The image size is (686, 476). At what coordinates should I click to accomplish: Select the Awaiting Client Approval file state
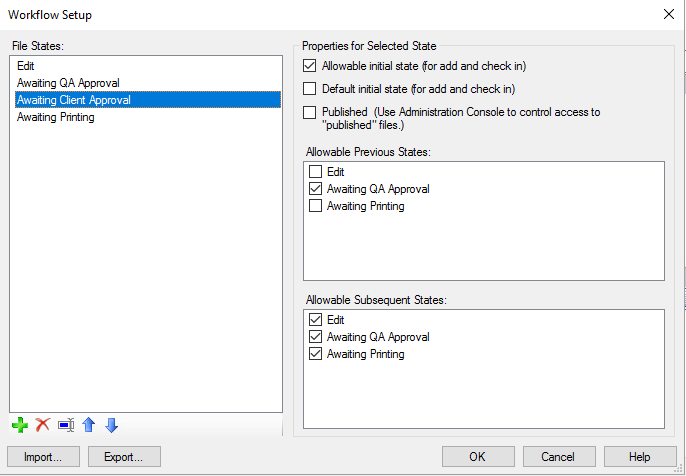[148, 100]
